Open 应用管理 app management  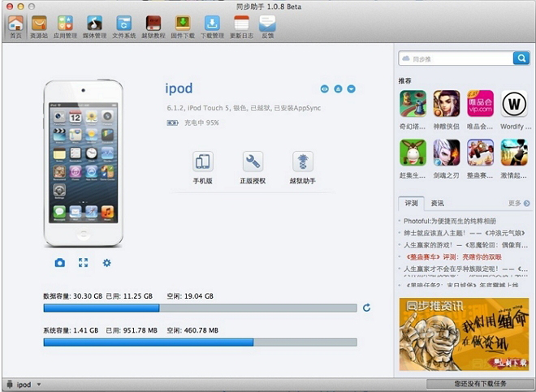click(x=65, y=27)
